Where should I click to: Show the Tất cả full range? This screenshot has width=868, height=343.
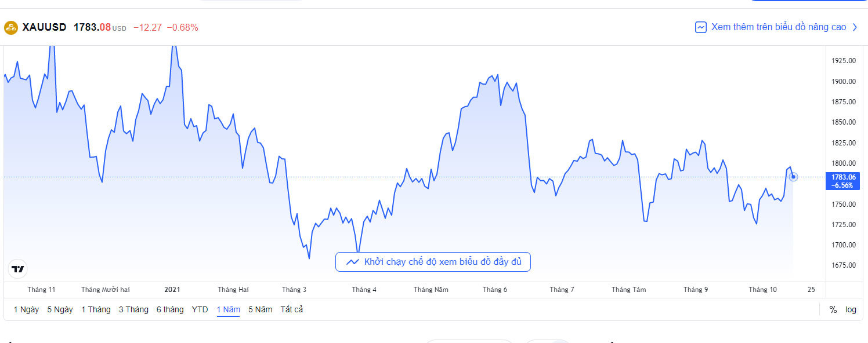tap(291, 309)
